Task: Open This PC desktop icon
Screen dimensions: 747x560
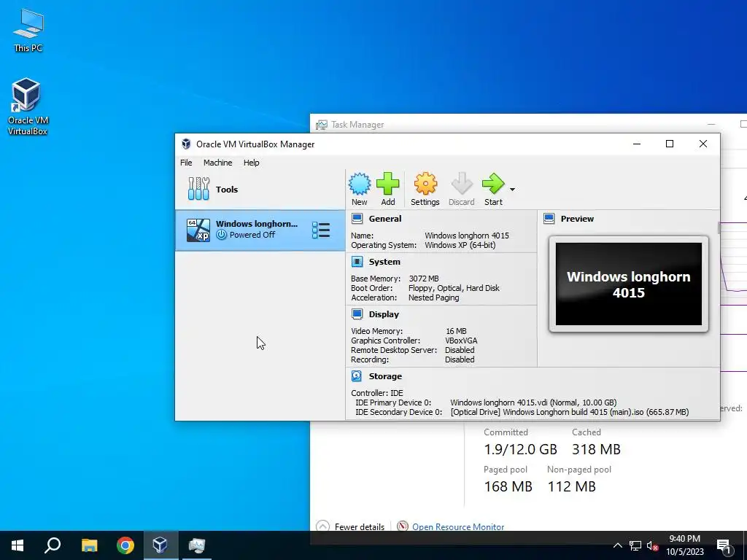Action: coord(28,29)
